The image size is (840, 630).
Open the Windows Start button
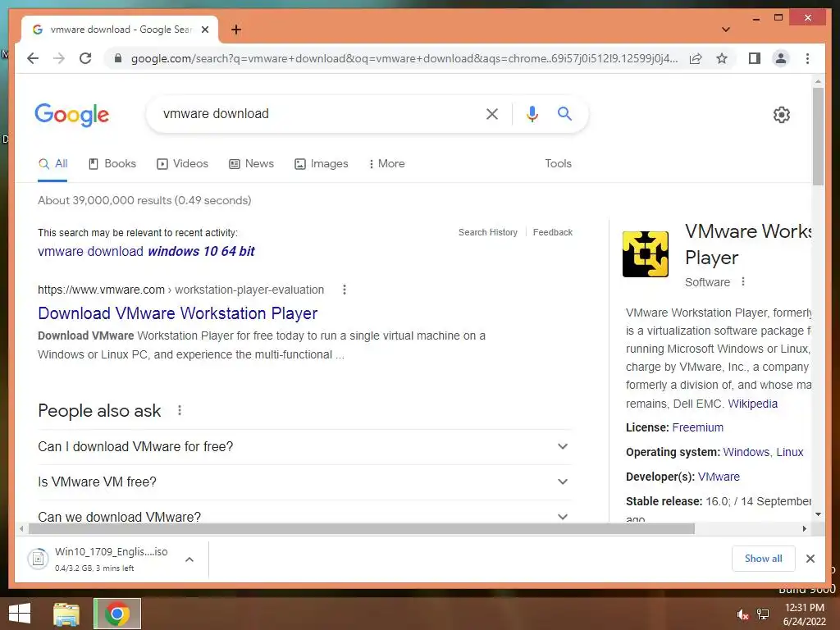pyautogui.click(x=20, y=614)
